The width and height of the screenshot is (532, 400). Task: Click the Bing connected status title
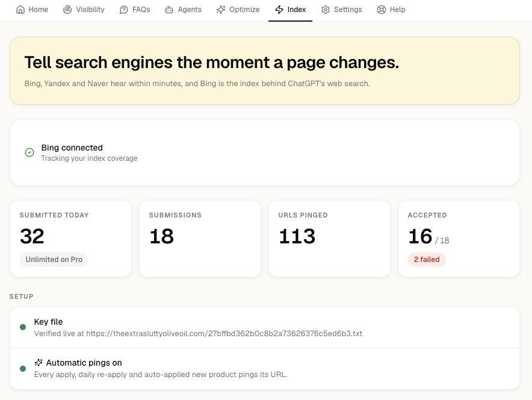tap(72, 148)
